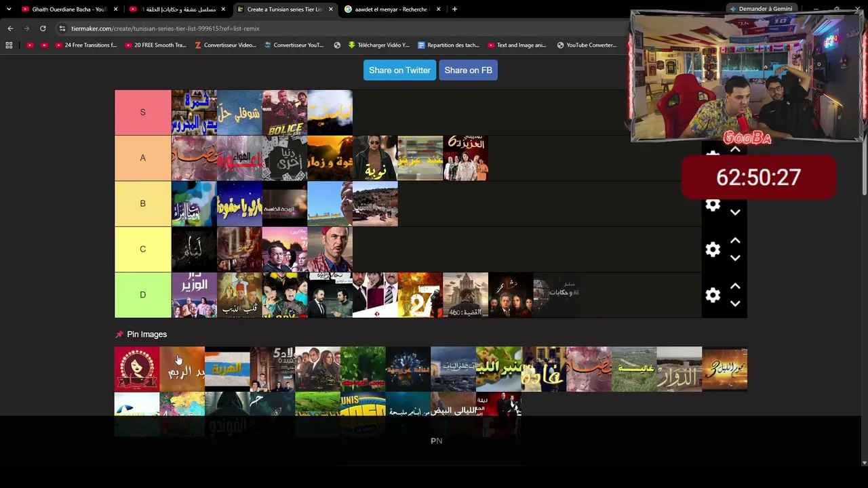Open the tab search chevron
Viewport: 868px width, 488px height.
(x=9, y=9)
